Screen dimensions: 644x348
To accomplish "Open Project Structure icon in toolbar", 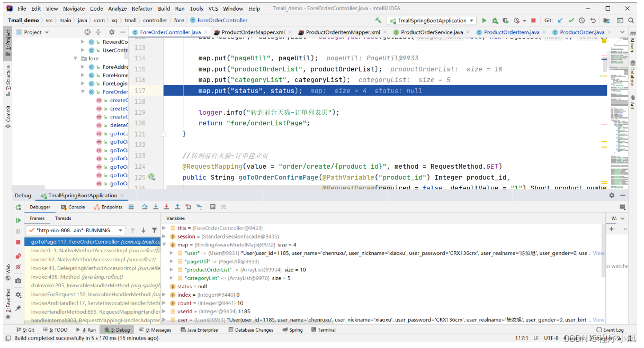I will click(606, 21).
